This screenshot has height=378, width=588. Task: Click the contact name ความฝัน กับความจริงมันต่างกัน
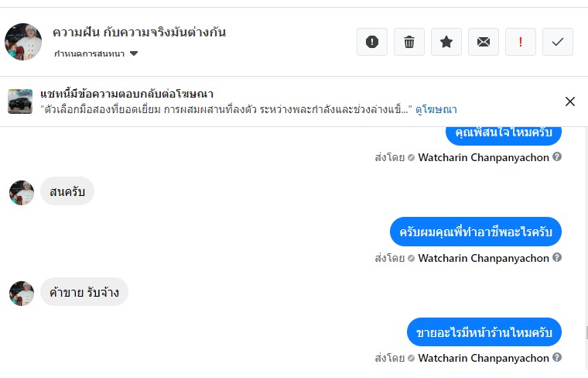tap(139, 33)
